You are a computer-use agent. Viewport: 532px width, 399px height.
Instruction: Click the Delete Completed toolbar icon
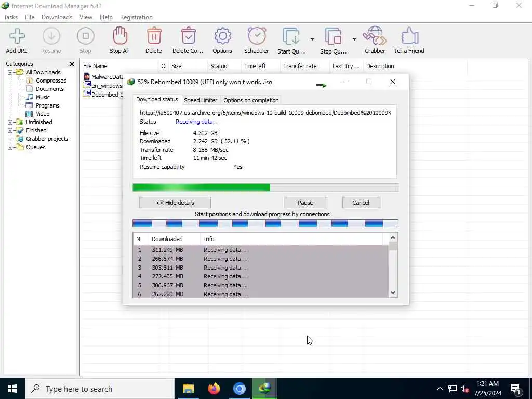[188, 36]
